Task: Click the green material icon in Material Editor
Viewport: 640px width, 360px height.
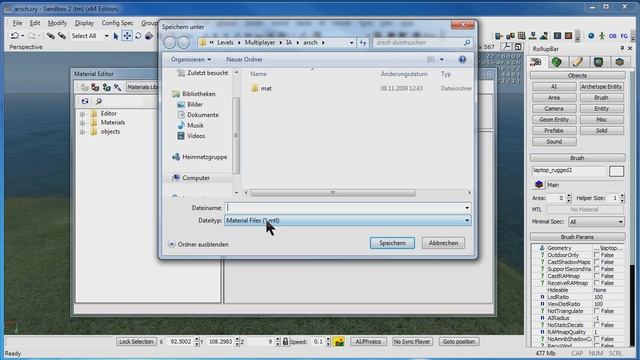Action: [107, 87]
